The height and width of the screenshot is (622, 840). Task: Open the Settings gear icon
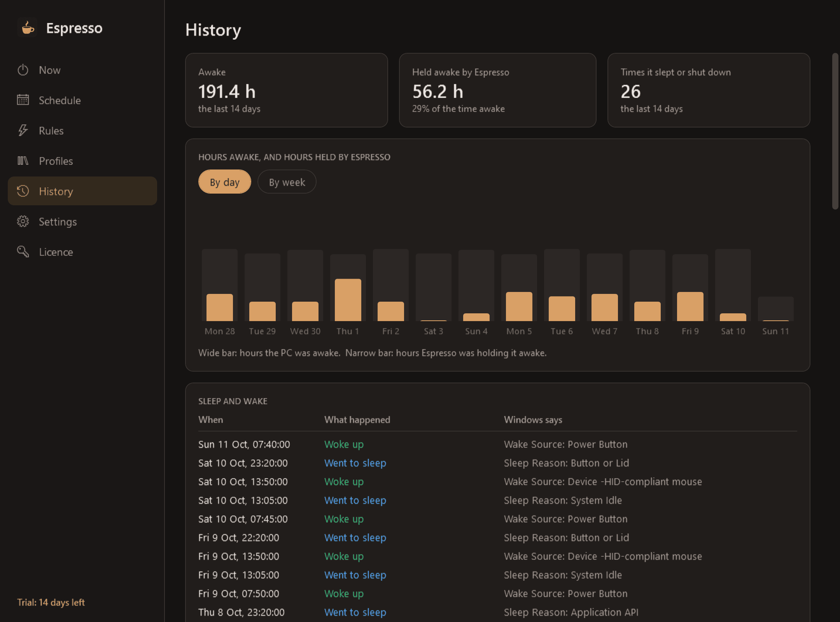(x=23, y=222)
